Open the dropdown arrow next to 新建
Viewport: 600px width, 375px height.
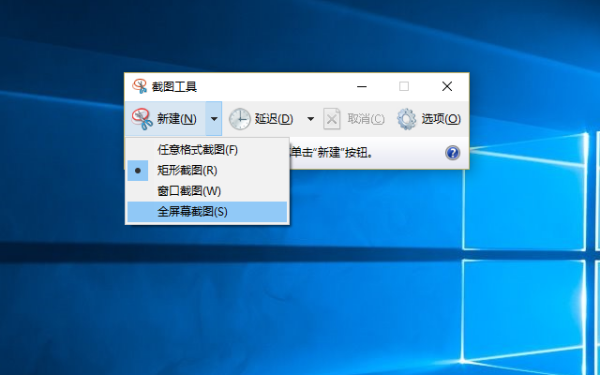pos(214,119)
